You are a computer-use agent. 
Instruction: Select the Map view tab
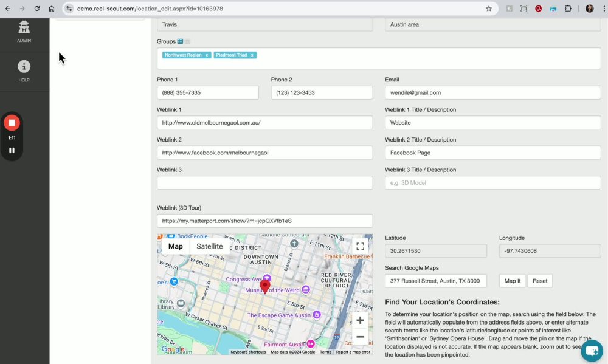(175, 246)
